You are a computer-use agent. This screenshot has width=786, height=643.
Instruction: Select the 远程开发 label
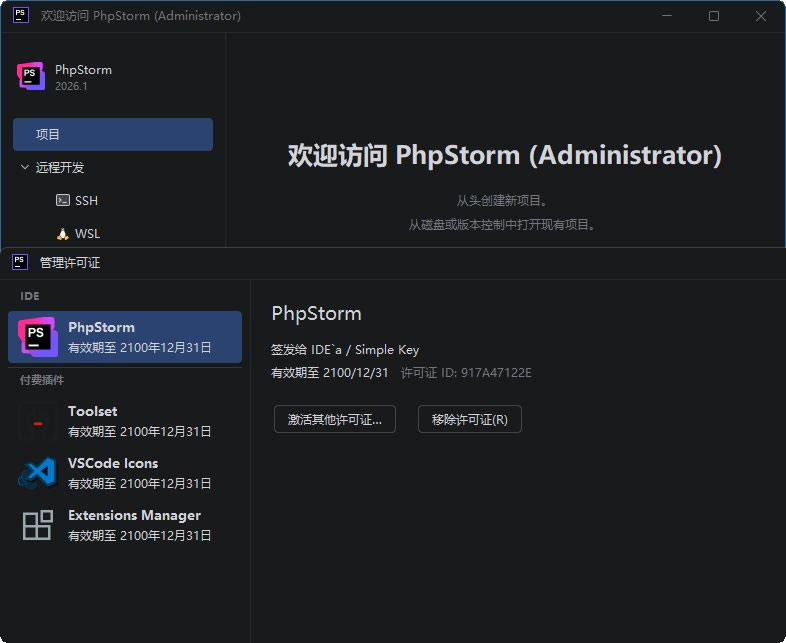point(60,167)
